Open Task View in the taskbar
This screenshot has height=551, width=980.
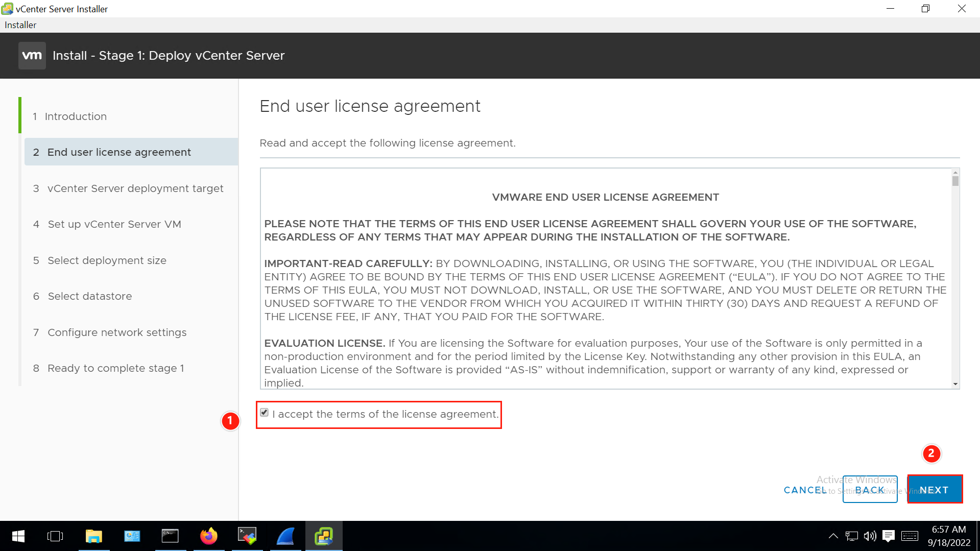click(55, 536)
